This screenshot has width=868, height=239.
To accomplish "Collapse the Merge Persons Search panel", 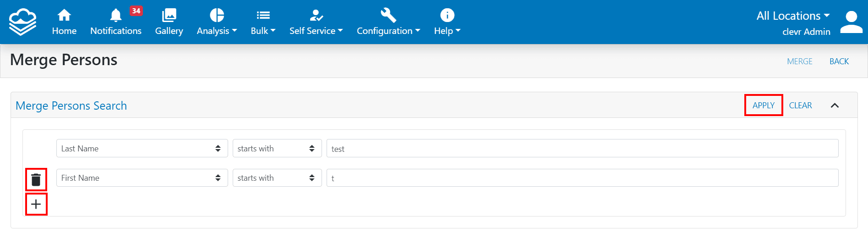I will pos(835,106).
